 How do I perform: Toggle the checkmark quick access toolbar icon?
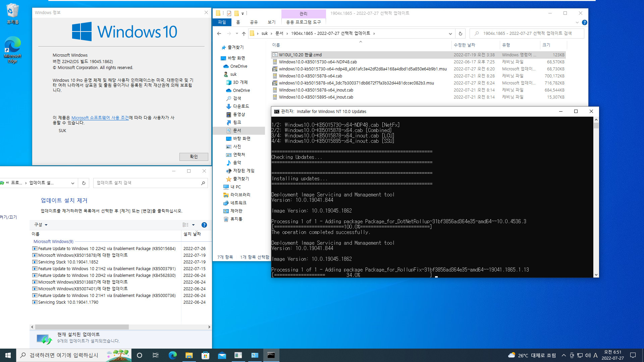[229, 13]
